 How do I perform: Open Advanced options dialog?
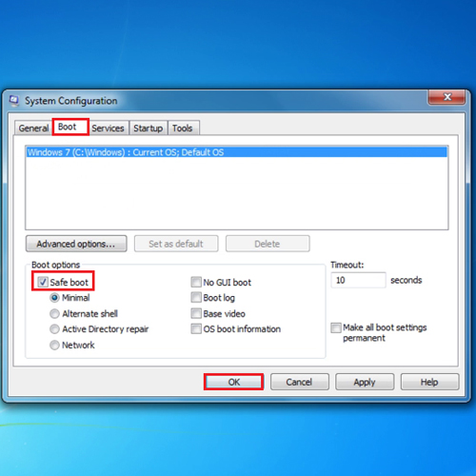(76, 244)
